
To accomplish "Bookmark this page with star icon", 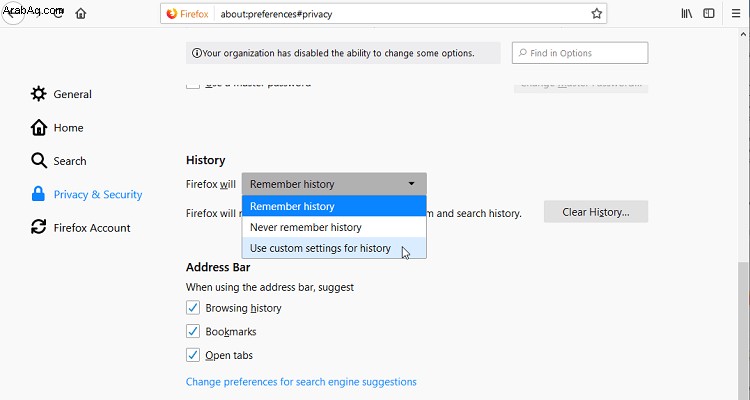I will tap(596, 13).
